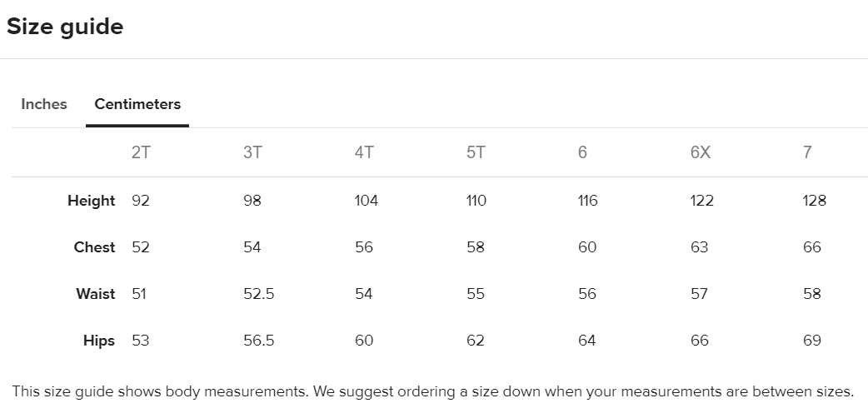The image size is (868, 413).
Task: Click the size 7 height value 128
Action: [x=815, y=201]
